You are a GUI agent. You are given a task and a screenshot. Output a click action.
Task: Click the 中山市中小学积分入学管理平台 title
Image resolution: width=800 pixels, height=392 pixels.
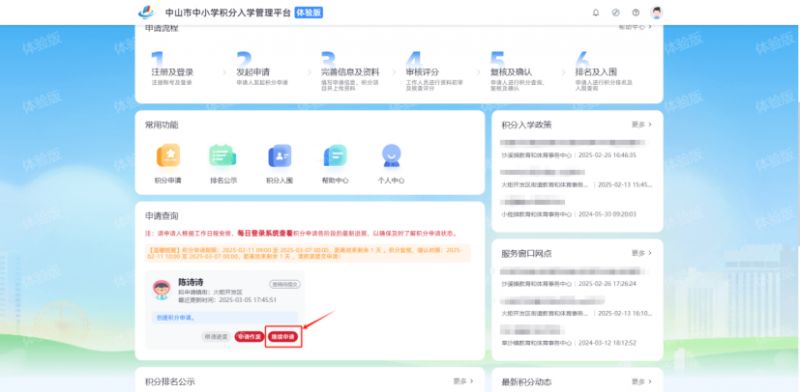pos(228,13)
